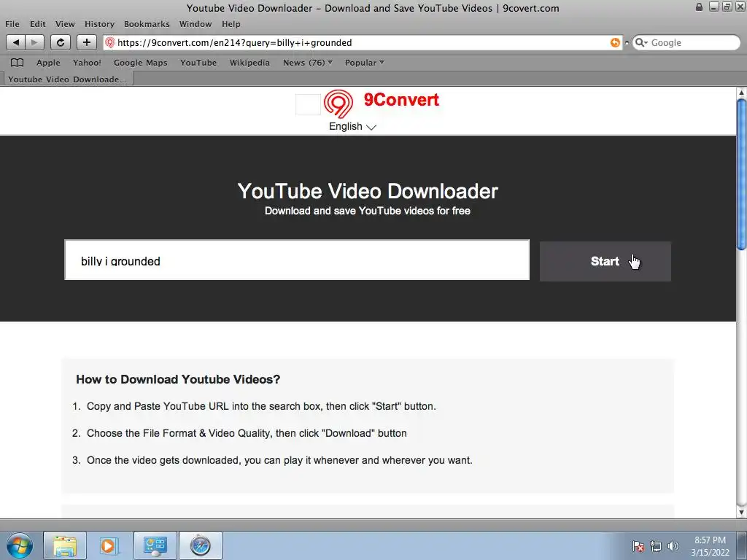Open the YouTube bookmark
This screenshot has height=560, width=747.
point(198,63)
